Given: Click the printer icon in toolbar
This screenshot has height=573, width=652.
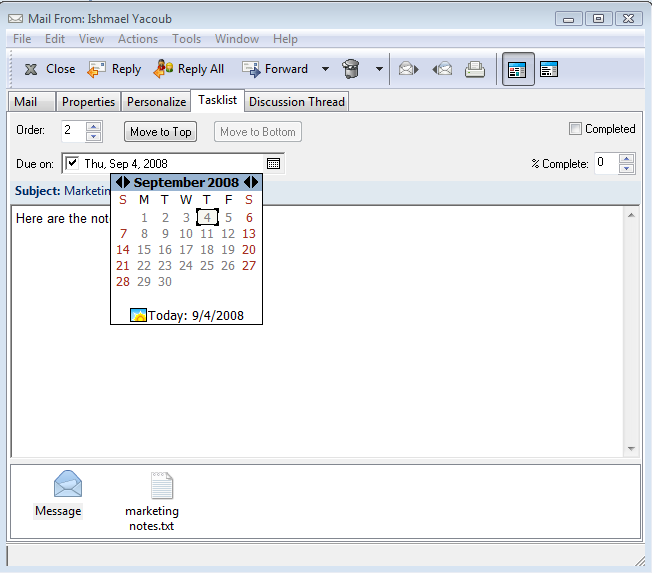Looking at the screenshot, I should (x=475, y=69).
